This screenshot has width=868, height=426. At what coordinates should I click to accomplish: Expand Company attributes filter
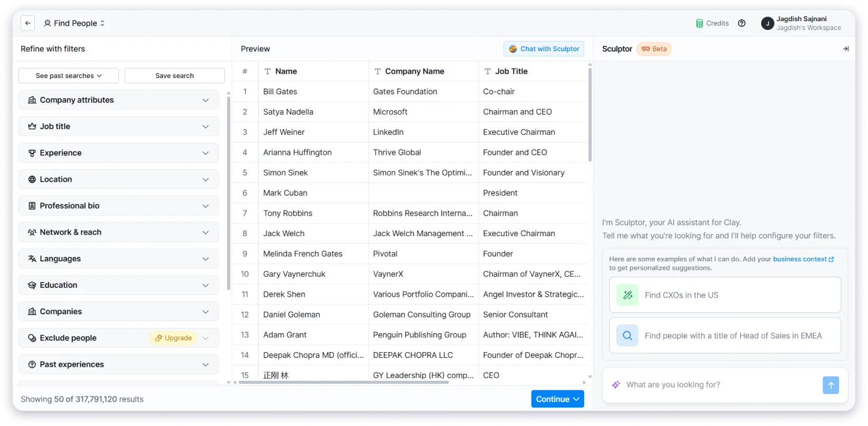tap(119, 100)
